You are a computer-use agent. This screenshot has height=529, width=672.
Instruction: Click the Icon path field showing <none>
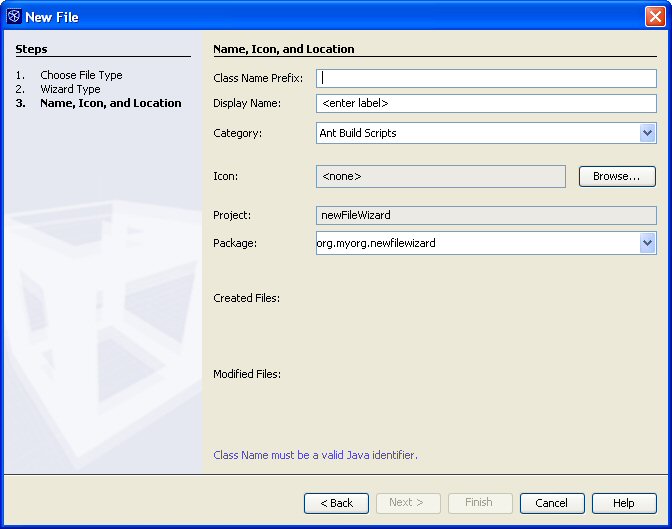click(x=440, y=176)
